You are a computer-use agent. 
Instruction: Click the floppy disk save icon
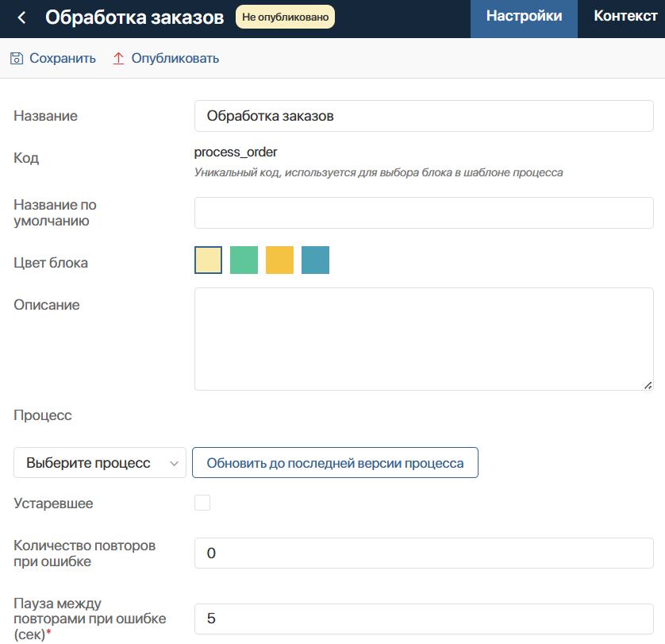17,58
